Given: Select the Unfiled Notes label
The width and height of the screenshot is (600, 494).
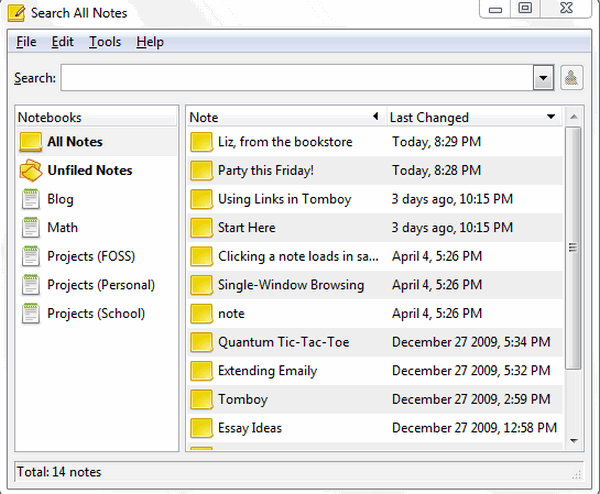Looking at the screenshot, I should 90,170.
